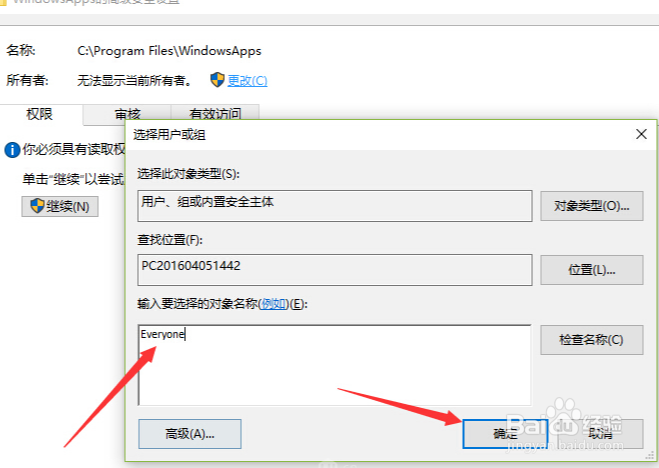Image resolution: width=659 pixels, height=468 pixels.
Task: Click the 检查名称(C) button
Action: 592,339
